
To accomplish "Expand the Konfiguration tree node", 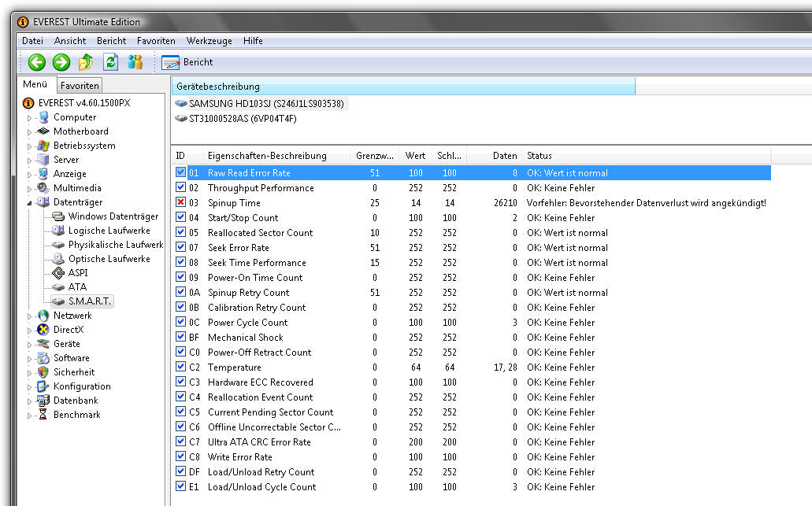I will click(29, 387).
